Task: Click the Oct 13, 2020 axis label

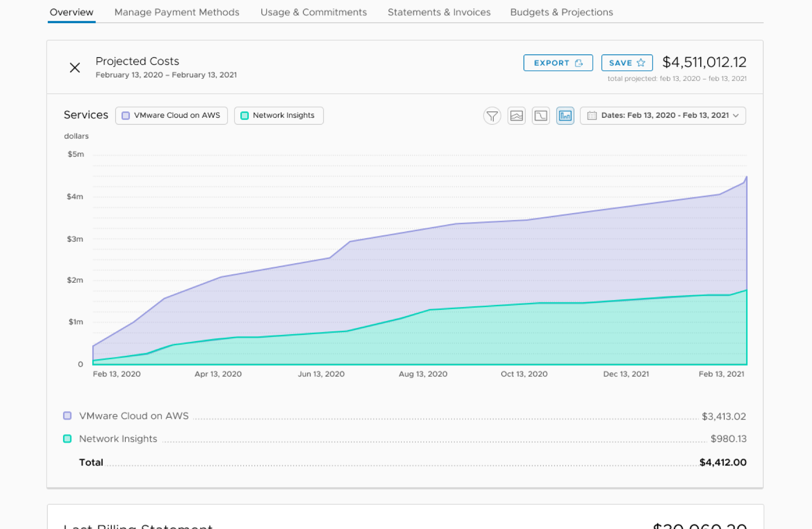Action: coord(524,374)
